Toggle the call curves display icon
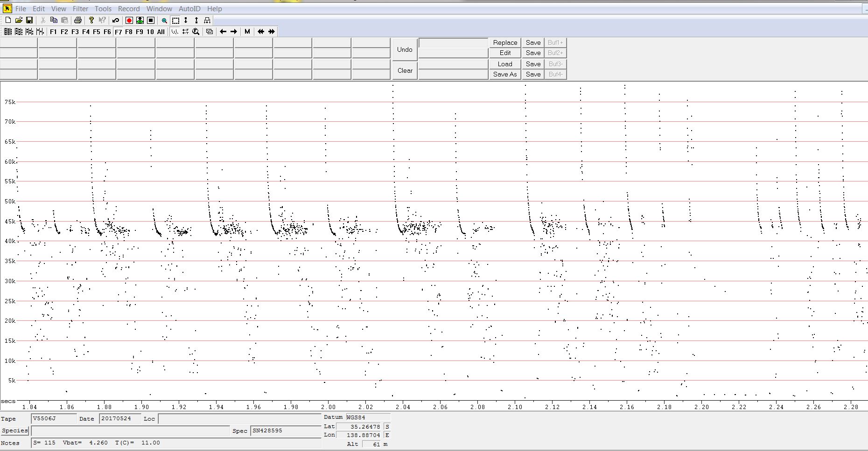 point(175,32)
